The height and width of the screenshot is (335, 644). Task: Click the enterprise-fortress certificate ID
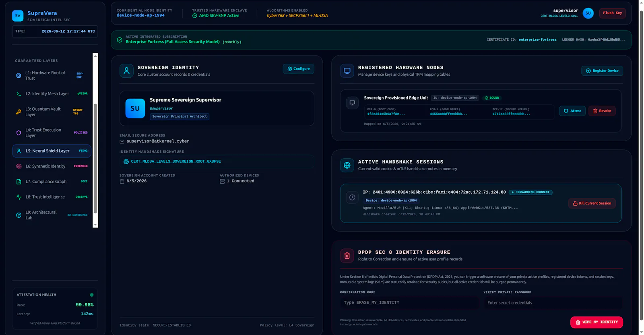pyautogui.click(x=537, y=40)
